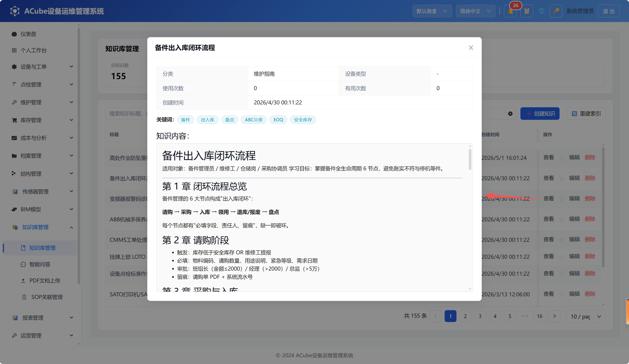
Task: Star the 挂牌上锁 LOTO row
Action: click(561, 257)
